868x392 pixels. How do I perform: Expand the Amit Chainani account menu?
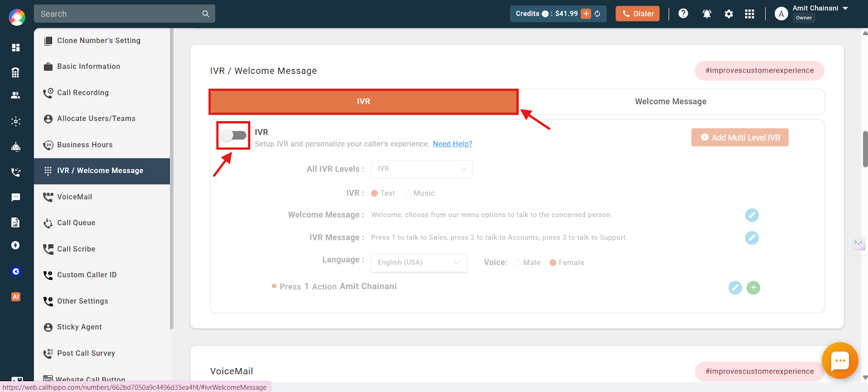tap(845, 8)
